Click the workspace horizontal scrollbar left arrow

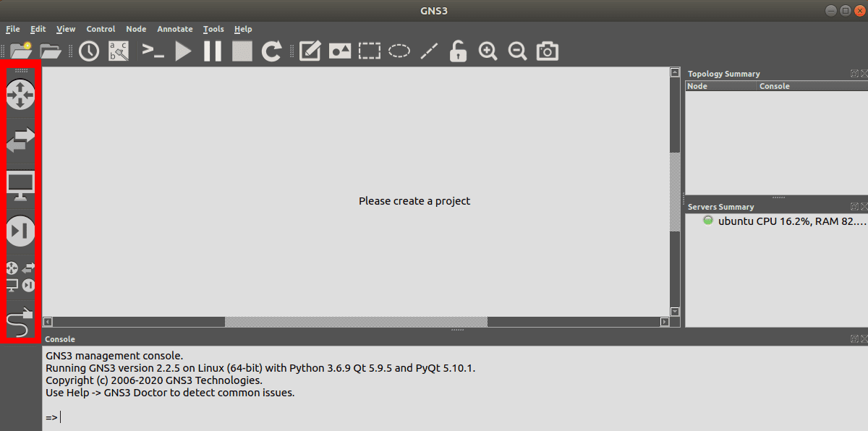tap(48, 322)
